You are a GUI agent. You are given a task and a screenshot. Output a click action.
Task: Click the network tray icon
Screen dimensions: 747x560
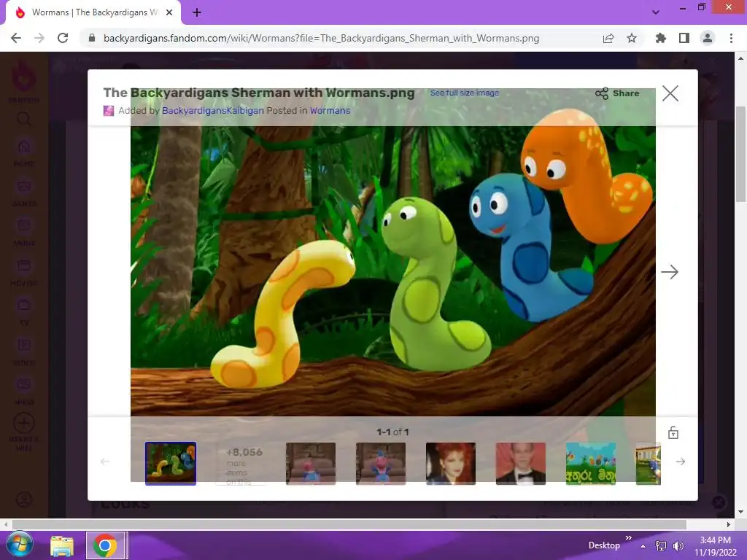pos(661,546)
